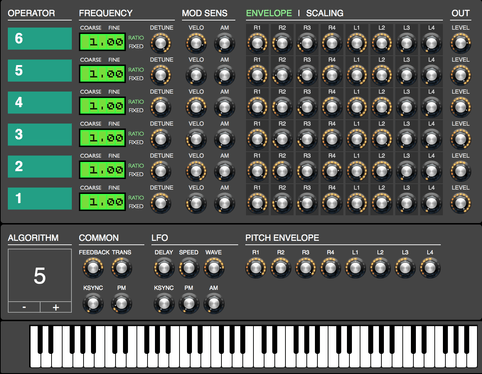Click operator 3 frequency value display
This screenshot has height=374, width=482.
tap(102, 138)
